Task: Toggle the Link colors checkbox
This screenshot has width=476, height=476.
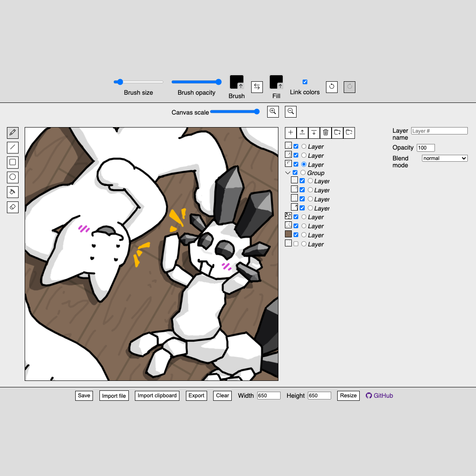Action: [305, 82]
